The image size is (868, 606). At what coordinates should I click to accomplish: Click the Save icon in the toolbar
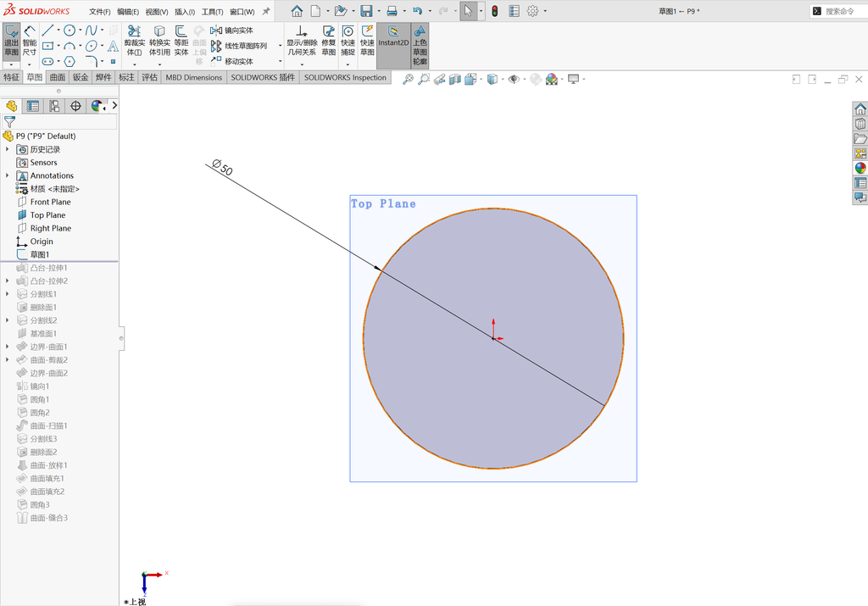tap(366, 11)
